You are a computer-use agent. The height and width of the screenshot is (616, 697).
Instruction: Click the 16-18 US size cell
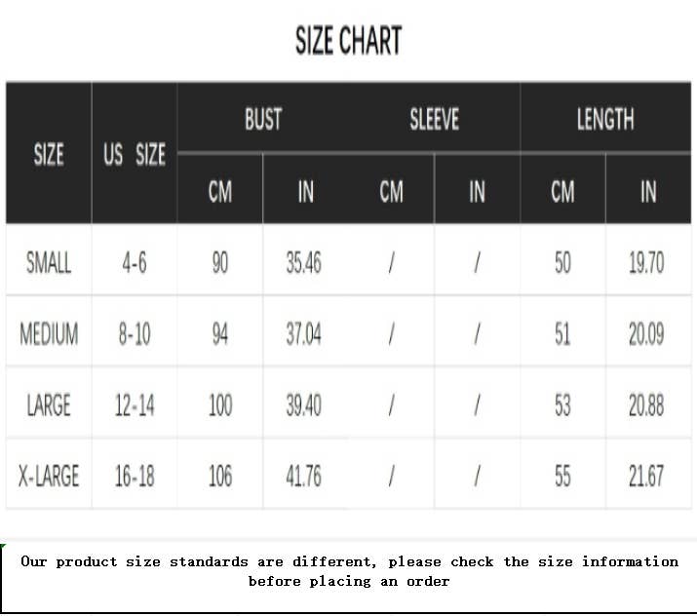click(135, 476)
